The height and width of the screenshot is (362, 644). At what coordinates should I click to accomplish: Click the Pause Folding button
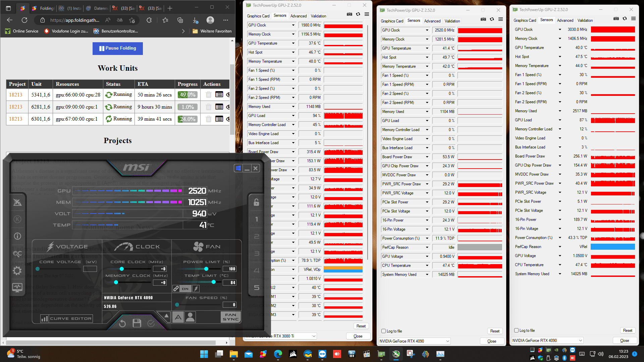pos(118,48)
